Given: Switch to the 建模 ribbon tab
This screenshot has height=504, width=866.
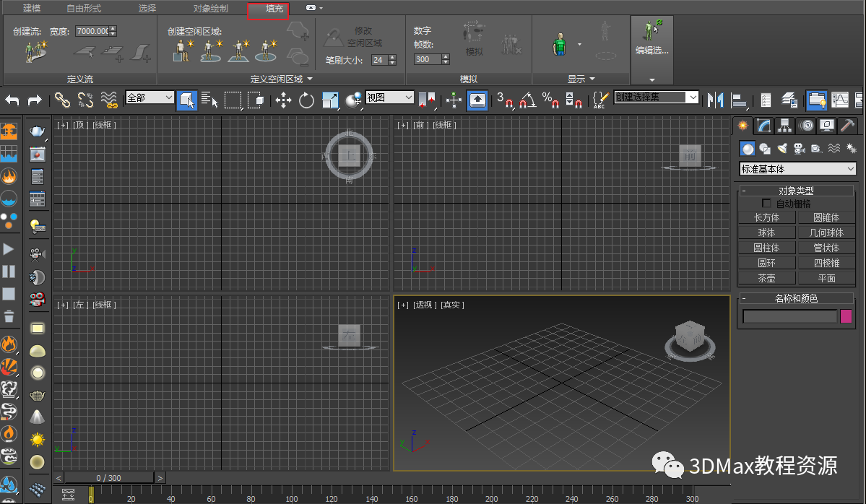Looking at the screenshot, I should click(32, 9).
